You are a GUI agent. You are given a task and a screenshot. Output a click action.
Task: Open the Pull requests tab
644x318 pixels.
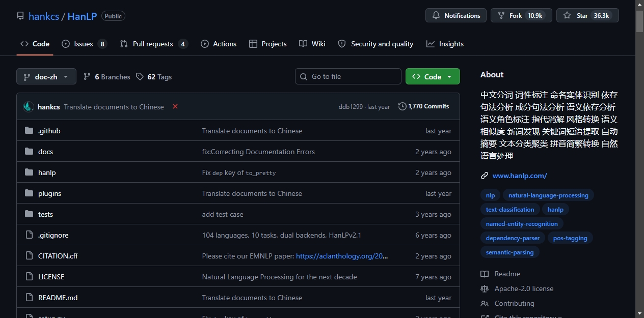tap(154, 44)
